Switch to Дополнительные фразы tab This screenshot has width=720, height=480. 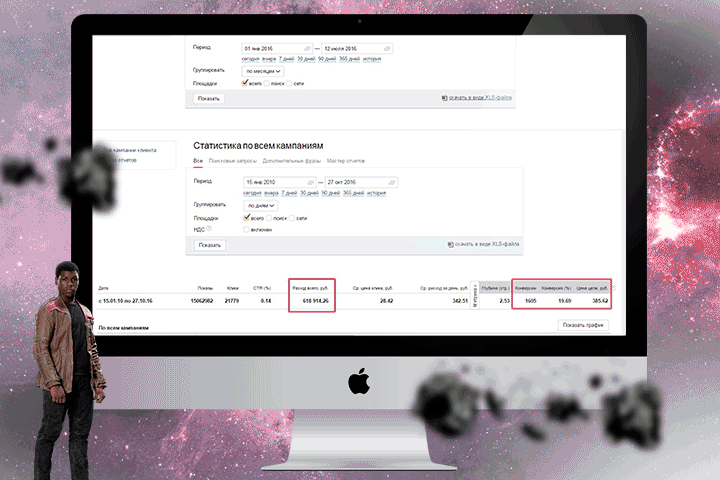coord(292,161)
